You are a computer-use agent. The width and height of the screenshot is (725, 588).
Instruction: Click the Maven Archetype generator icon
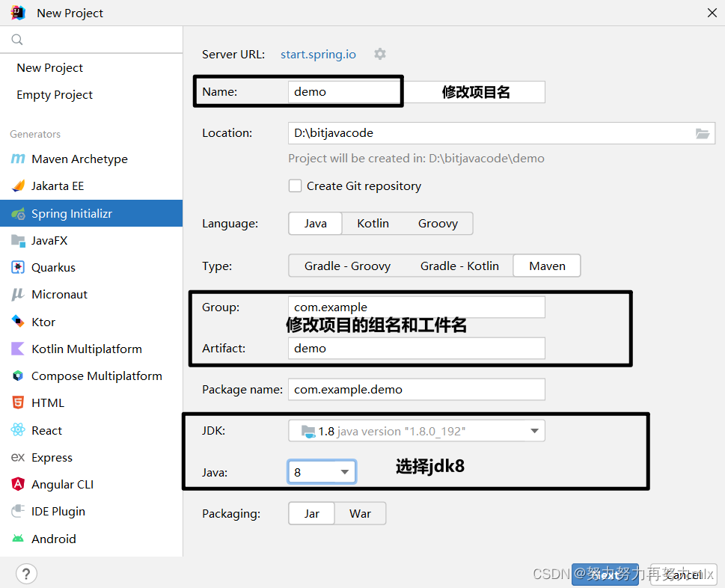pos(18,159)
